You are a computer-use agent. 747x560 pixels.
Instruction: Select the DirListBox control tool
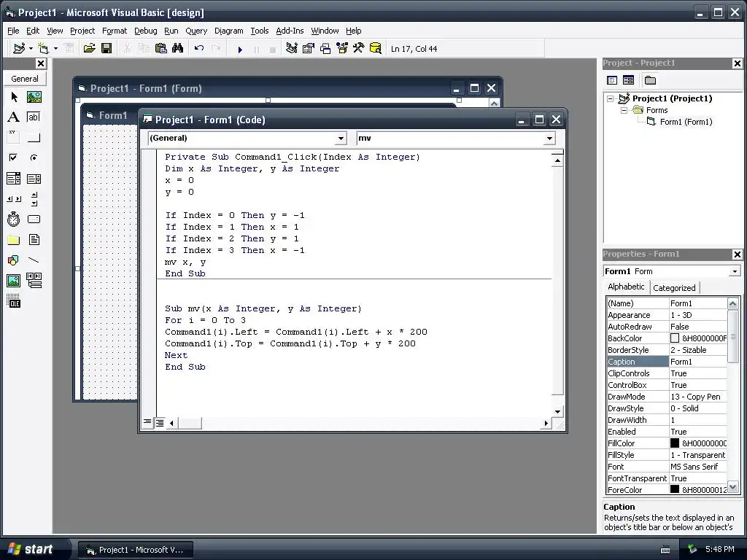click(x=14, y=239)
